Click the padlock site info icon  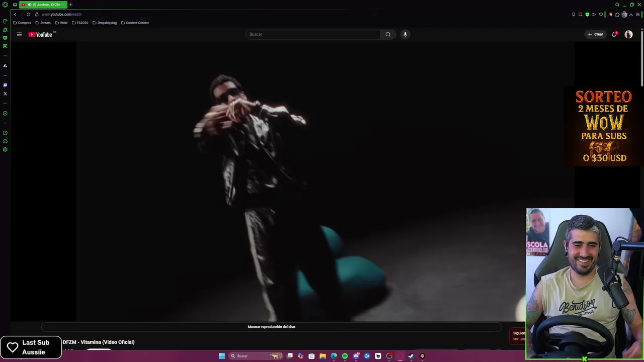click(x=37, y=14)
